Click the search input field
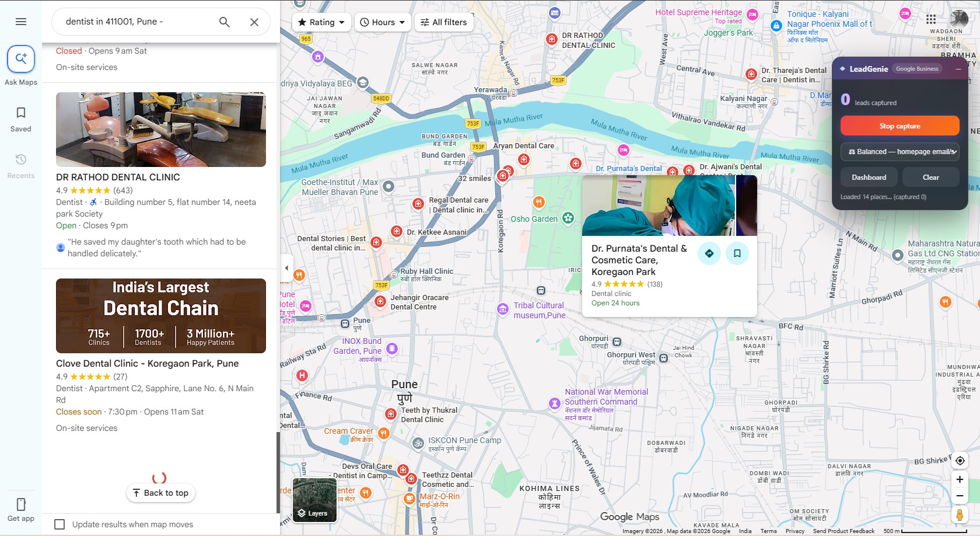980x536 pixels. point(136,22)
